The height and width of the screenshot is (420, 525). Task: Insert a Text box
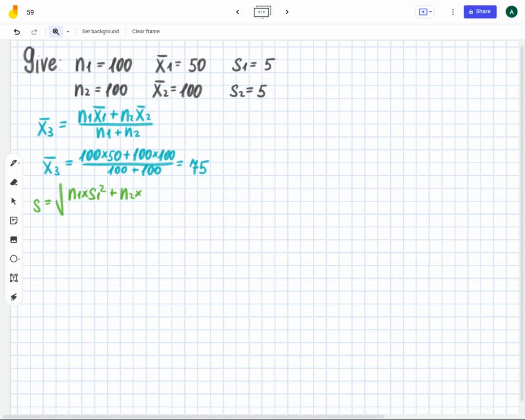pyautogui.click(x=14, y=278)
